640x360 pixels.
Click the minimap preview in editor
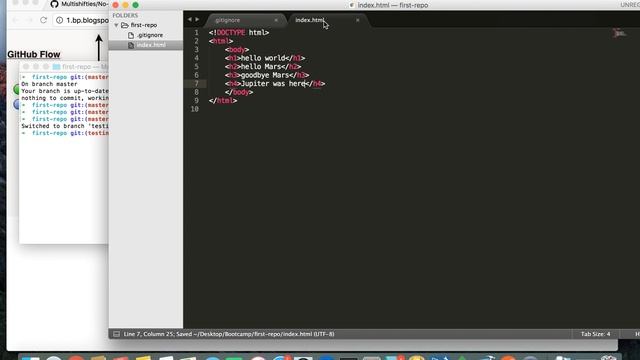point(619,33)
